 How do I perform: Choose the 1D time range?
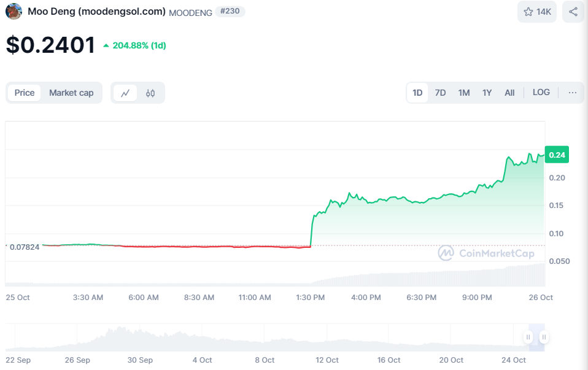417,93
